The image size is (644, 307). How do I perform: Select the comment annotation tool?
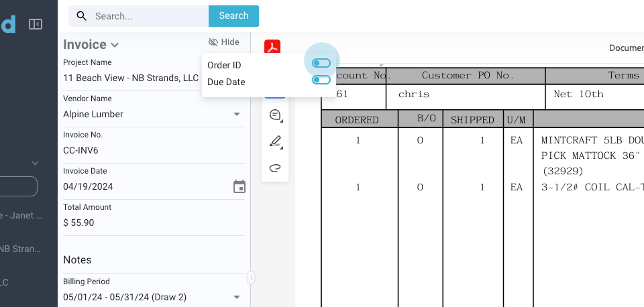pyautogui.click(x=275, y=115)
